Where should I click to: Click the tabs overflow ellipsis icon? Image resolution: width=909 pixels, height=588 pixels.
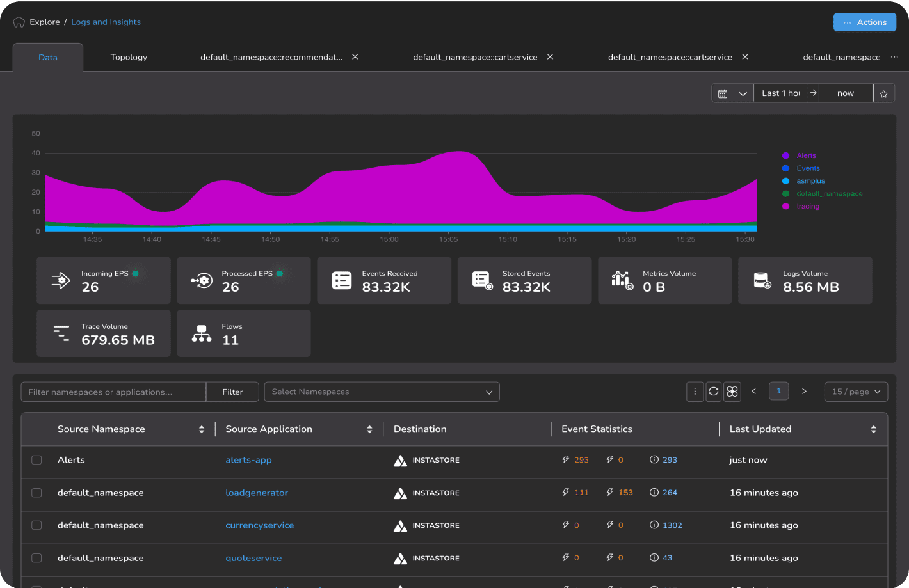pos(894,57)
